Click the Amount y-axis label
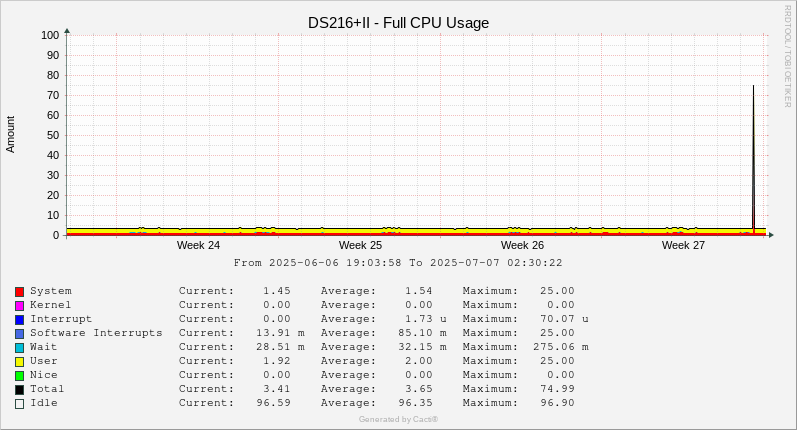The image size is (797, 430). pyautogui.click(x=10, y=134)
